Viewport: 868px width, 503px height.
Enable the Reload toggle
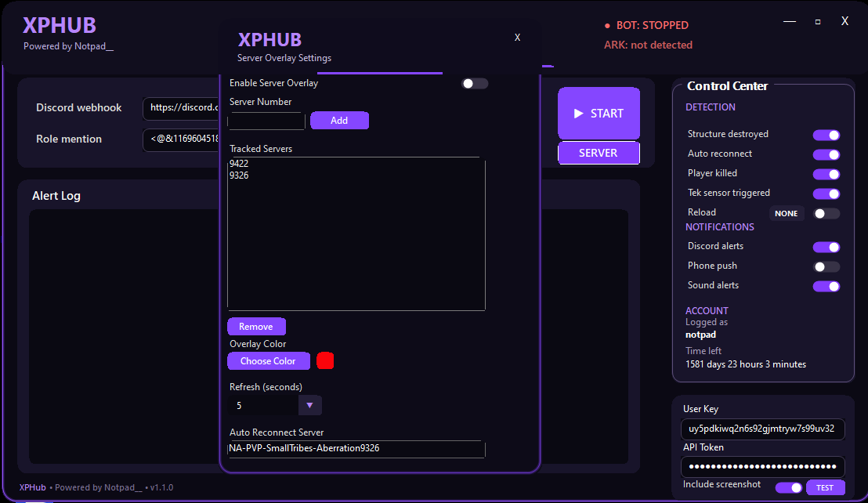point(826,214)
